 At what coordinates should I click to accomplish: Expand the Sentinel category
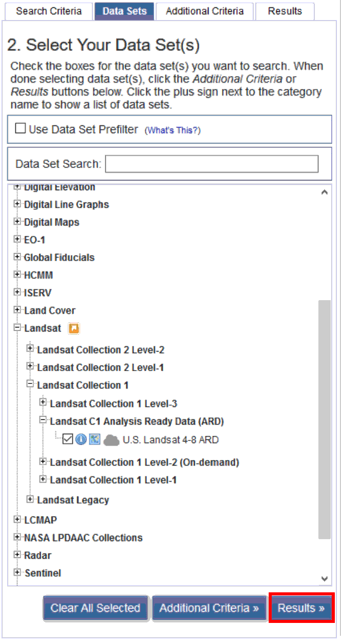[x=17, y=573]
